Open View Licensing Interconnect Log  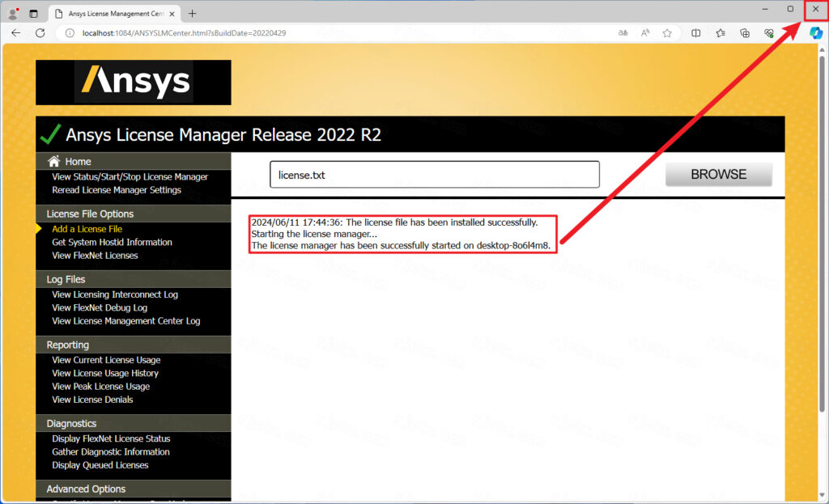[115, 294]
